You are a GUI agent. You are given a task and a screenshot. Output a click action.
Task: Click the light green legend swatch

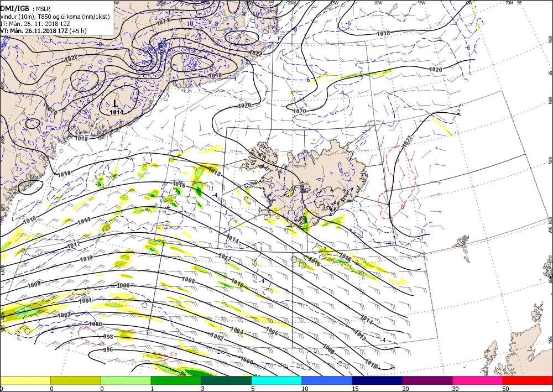coord(126,380)
